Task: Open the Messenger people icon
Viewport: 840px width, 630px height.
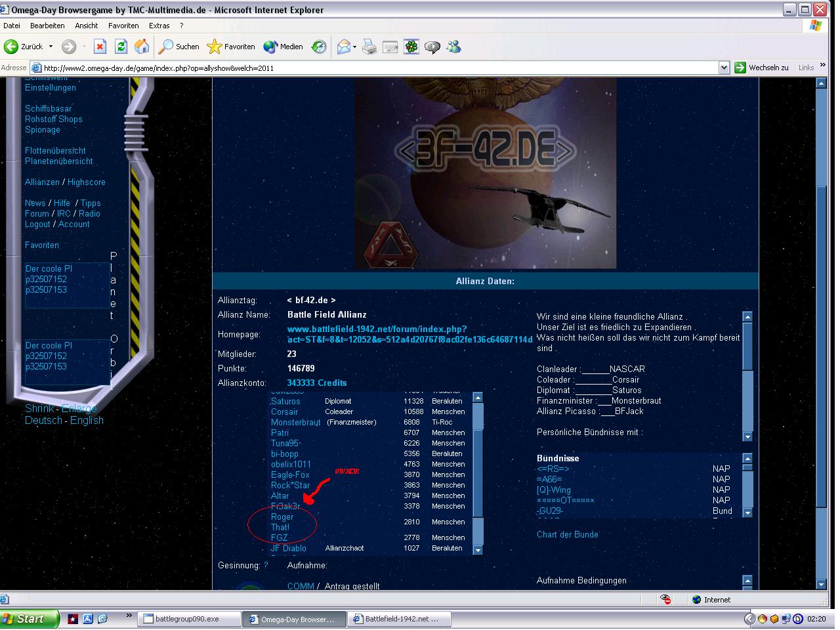Action: [453, 47]
